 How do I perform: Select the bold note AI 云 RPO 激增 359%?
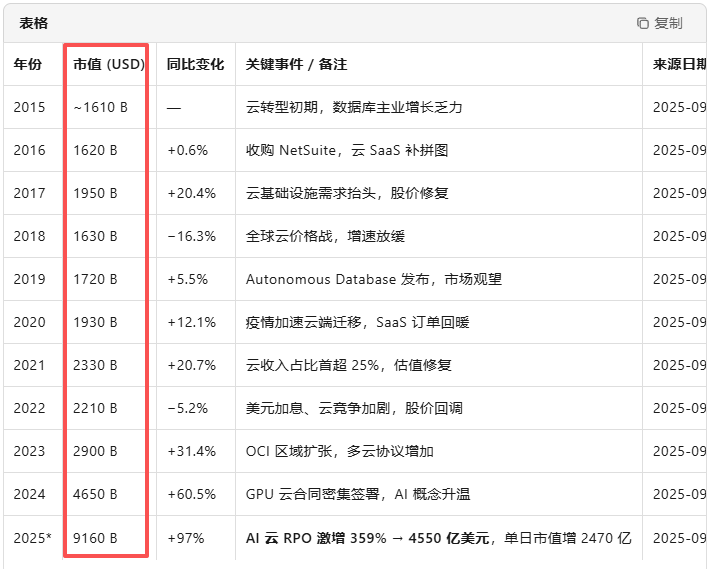[316, 538]
